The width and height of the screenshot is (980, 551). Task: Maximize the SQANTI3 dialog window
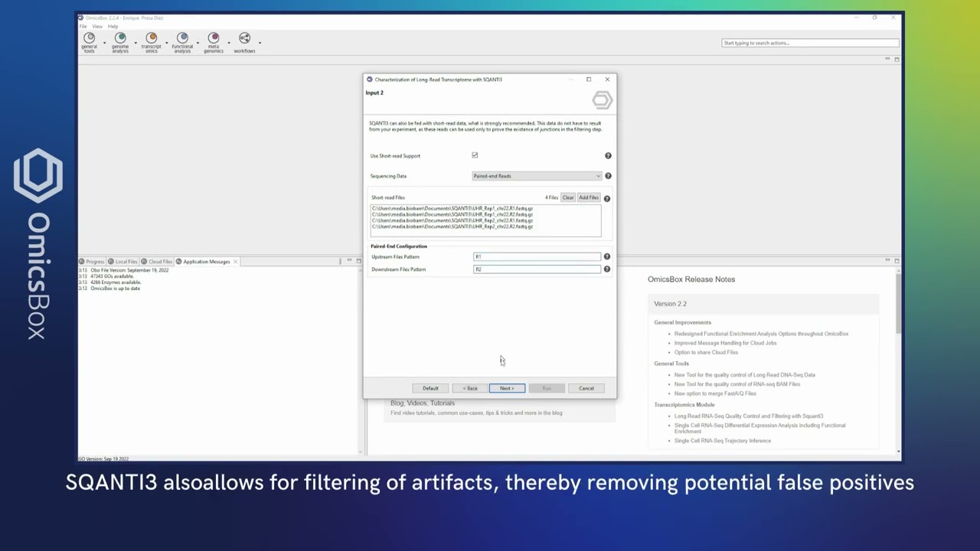tap(589, 80)
